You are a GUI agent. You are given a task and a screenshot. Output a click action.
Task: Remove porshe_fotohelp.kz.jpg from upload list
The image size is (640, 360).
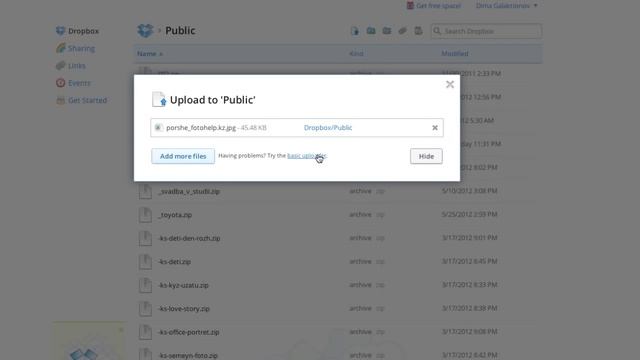tap(435, 128)
